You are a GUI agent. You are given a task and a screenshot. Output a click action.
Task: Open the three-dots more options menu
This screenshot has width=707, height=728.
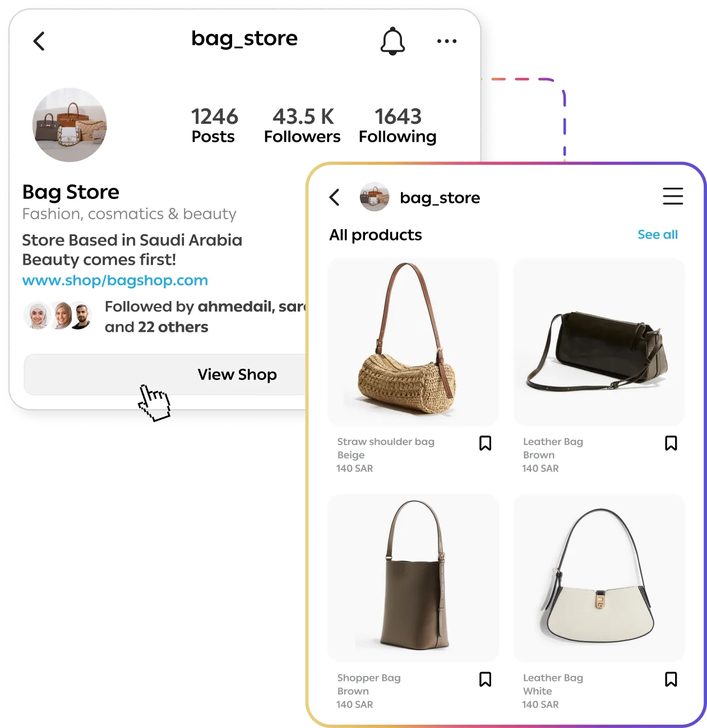pos(447,41)
